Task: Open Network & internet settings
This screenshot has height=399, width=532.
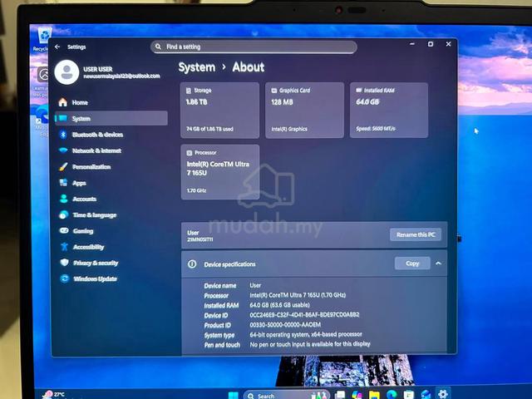Action: (111, 150)
